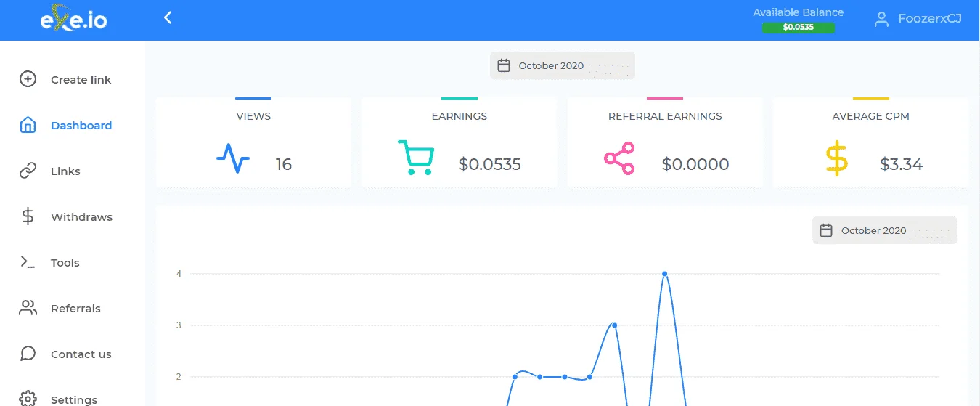Screen dimensions: 980x406
Task: Click the Tools terminal icon
Action: click(28, 262)
